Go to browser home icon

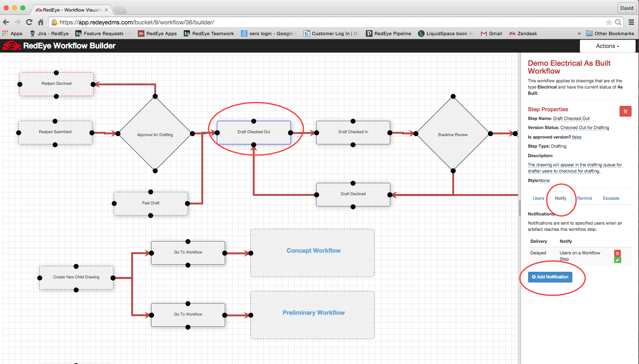click(41, 22)
